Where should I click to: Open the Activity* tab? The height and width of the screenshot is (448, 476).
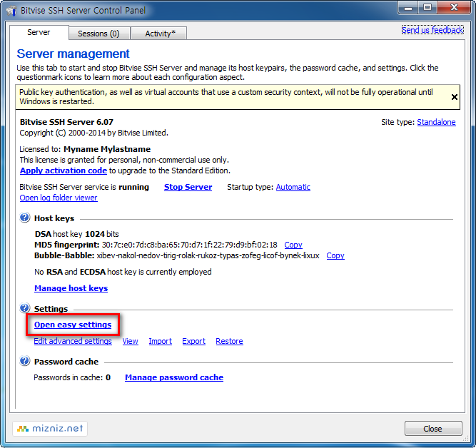coord(161,34)
